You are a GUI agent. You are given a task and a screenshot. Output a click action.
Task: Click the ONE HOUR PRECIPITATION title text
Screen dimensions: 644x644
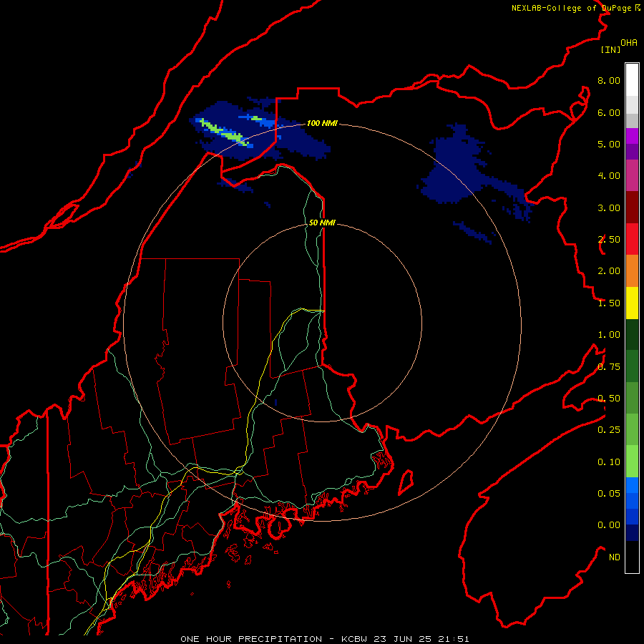pyautogui.click(x=251, y=639)
